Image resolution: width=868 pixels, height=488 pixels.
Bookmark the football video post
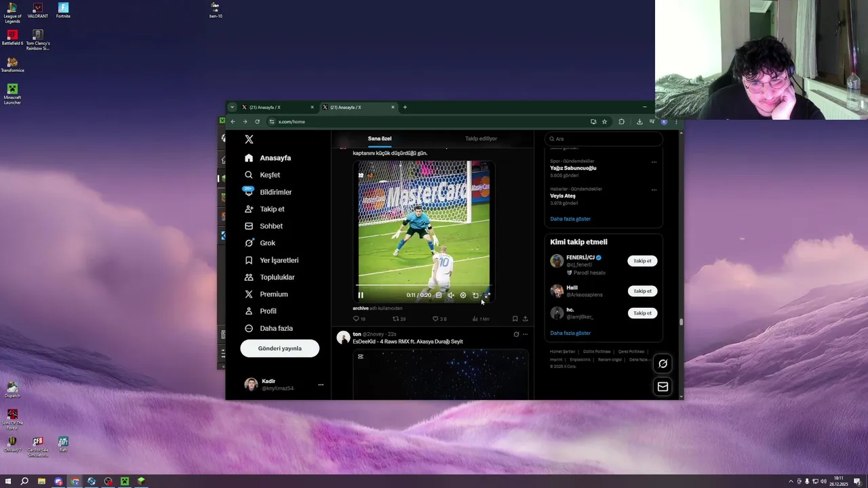tap(515, 319)
